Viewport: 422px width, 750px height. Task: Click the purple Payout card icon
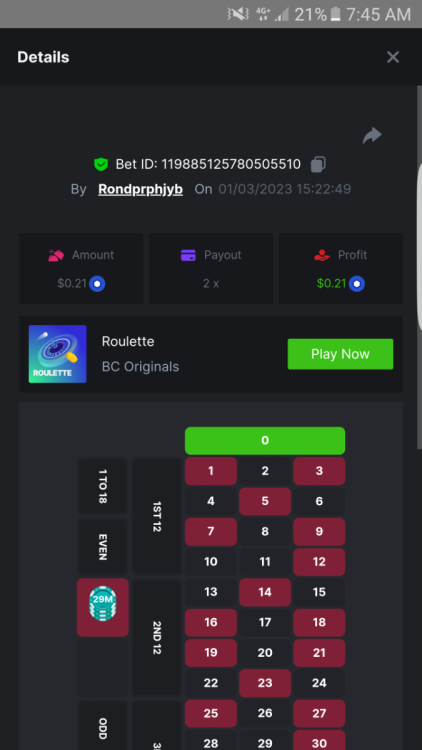pos(189,255)
